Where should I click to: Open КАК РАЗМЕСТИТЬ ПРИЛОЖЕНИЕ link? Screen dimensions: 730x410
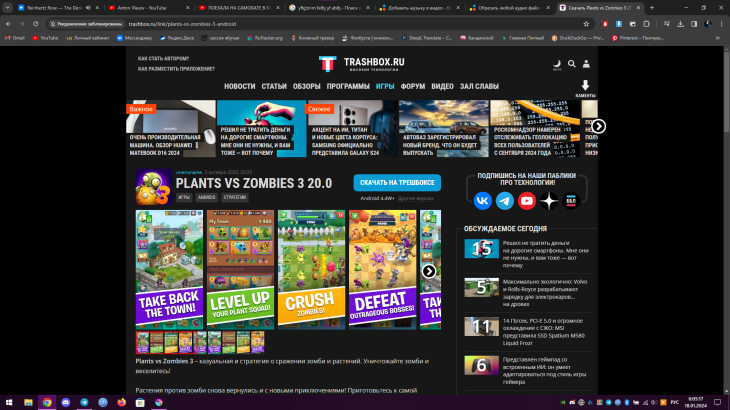176,69
